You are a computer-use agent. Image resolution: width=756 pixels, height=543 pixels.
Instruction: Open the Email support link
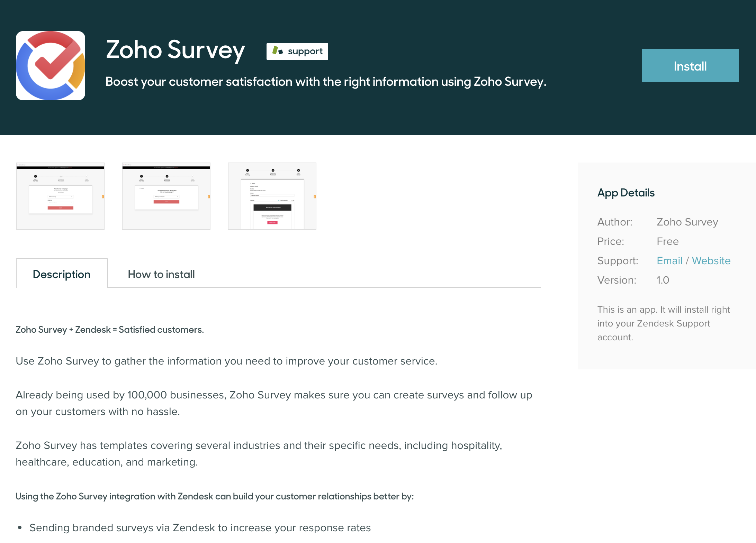(x=669, y=261)
